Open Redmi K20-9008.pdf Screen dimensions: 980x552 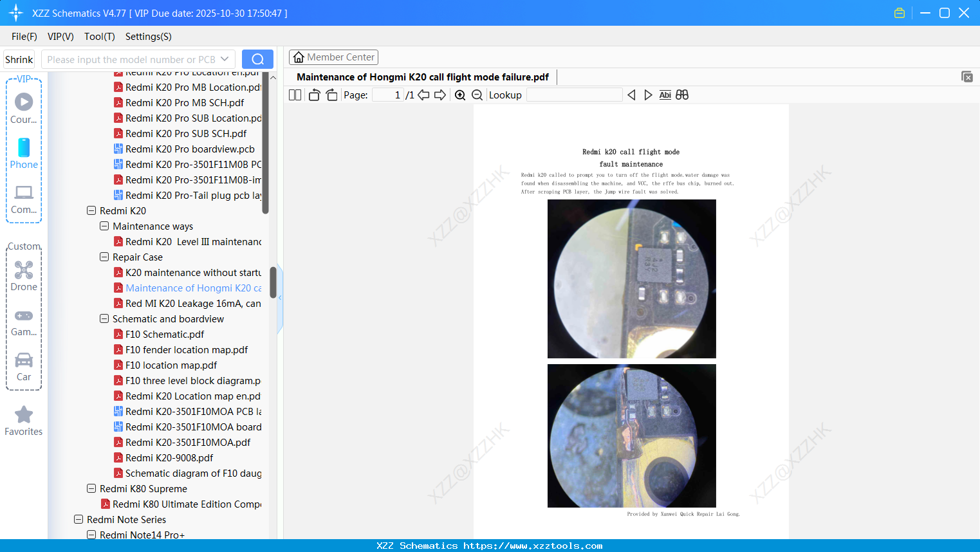tap(169, 458)
